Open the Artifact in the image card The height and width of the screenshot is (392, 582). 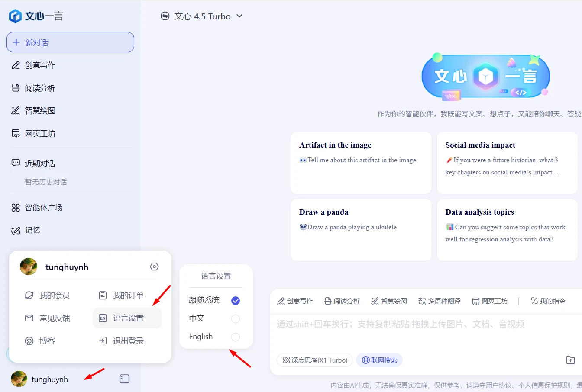coord(361,163)
